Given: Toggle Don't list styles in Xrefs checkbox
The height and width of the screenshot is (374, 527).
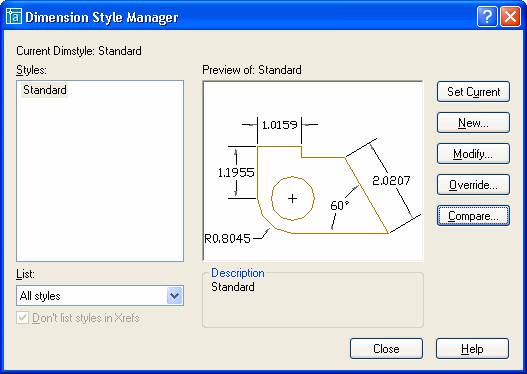Looking at the screenshot, I should click(x=23, y=318).
